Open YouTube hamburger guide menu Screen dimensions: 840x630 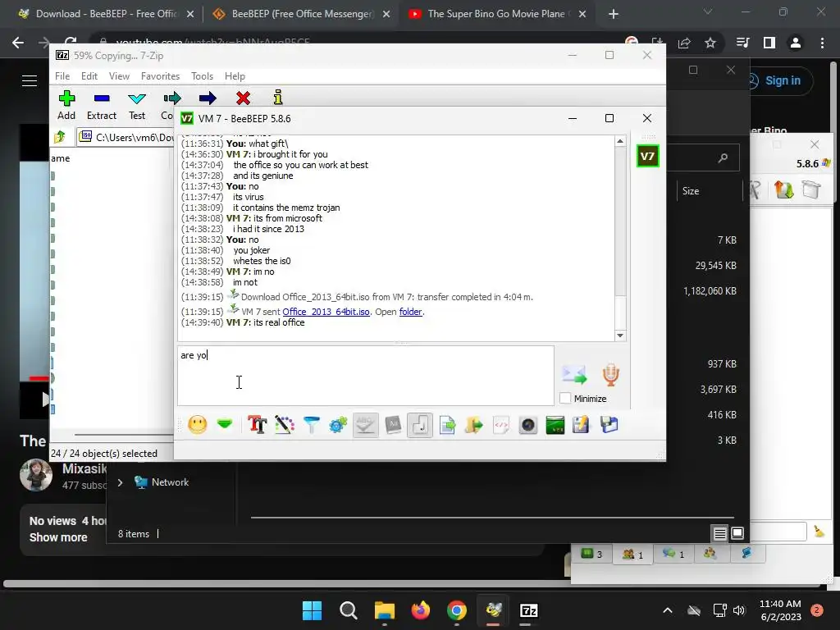[30, 81]
